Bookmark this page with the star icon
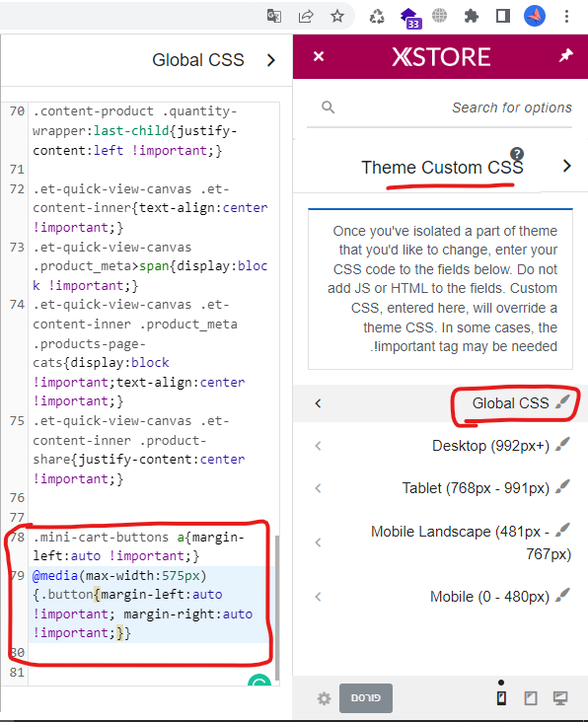 pos(337,16)
